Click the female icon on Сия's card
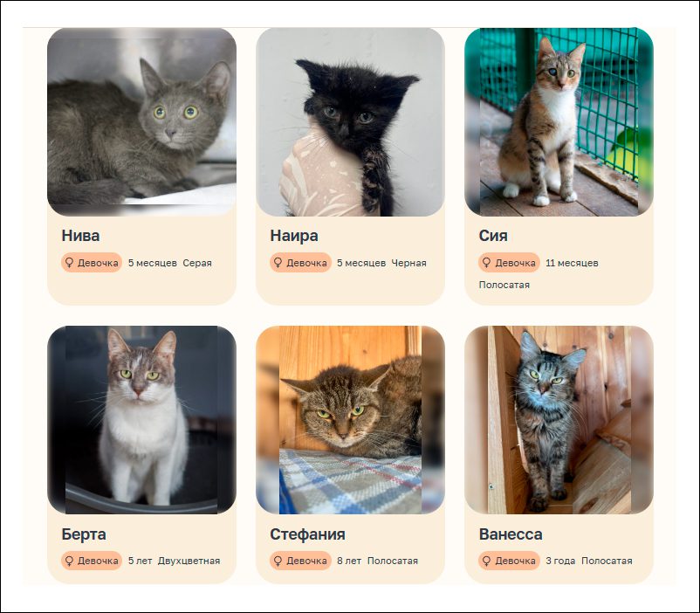The image size is (700, 613). click(487, 263)
